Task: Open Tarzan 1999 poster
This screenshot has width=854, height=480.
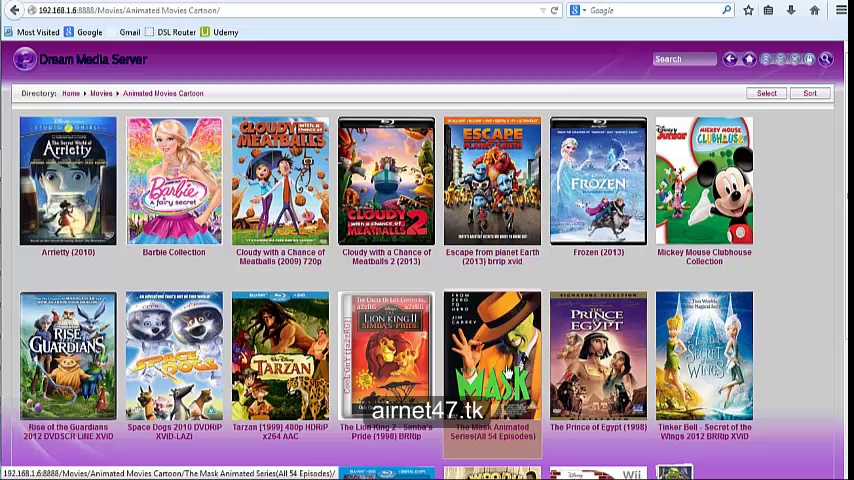Action: 280,355
